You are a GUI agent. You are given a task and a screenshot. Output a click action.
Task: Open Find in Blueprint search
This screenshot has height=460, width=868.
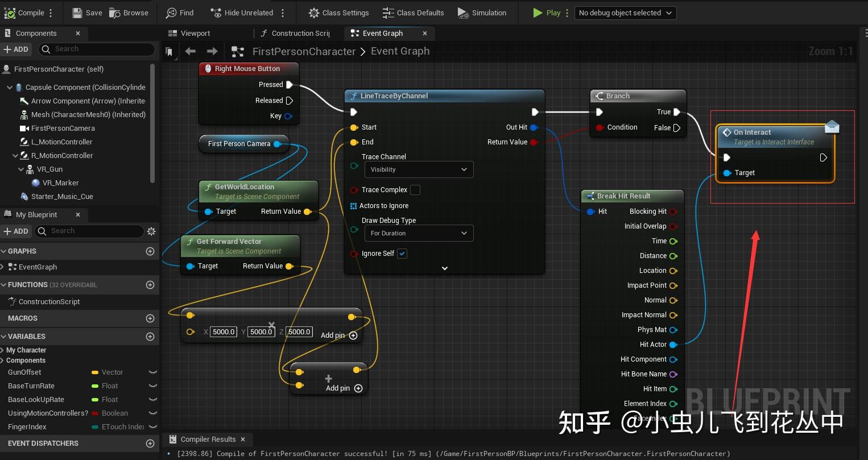[180, 13]
